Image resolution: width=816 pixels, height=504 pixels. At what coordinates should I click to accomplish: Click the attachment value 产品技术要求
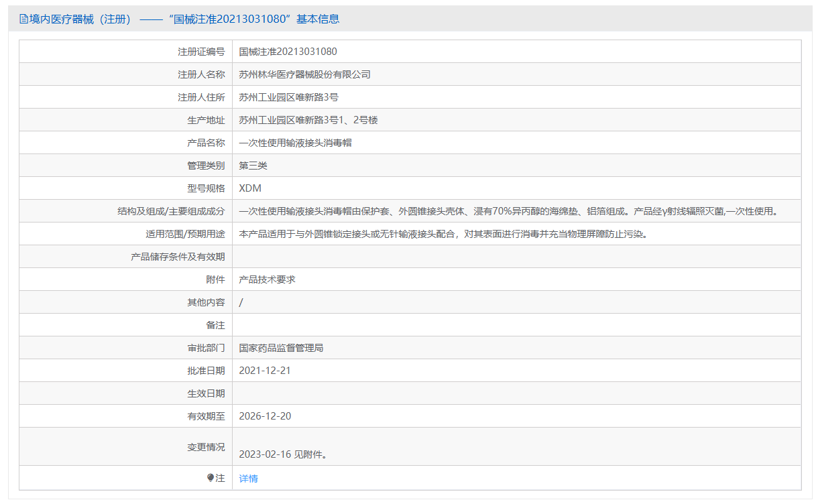pos(267,279)
